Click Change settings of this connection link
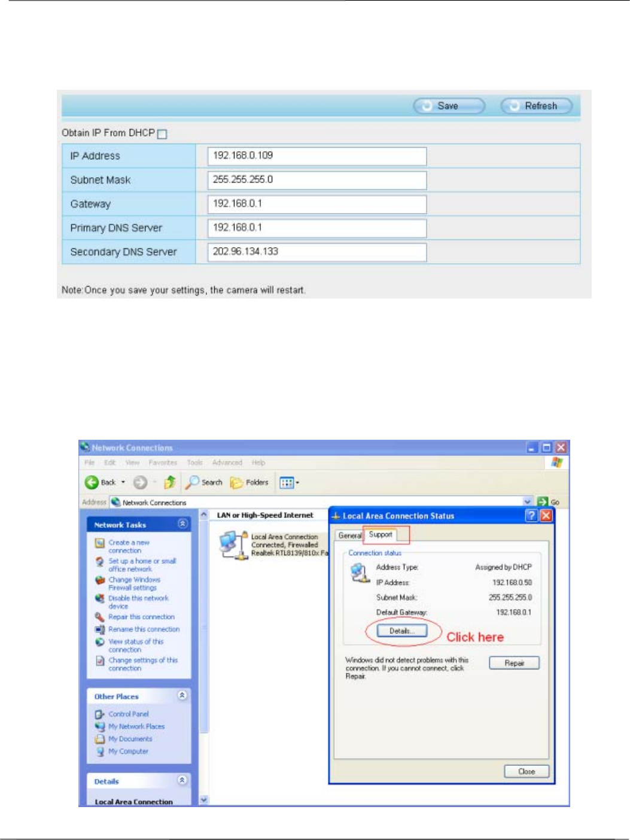Viewport: 630px width, 840px height. 143,664
